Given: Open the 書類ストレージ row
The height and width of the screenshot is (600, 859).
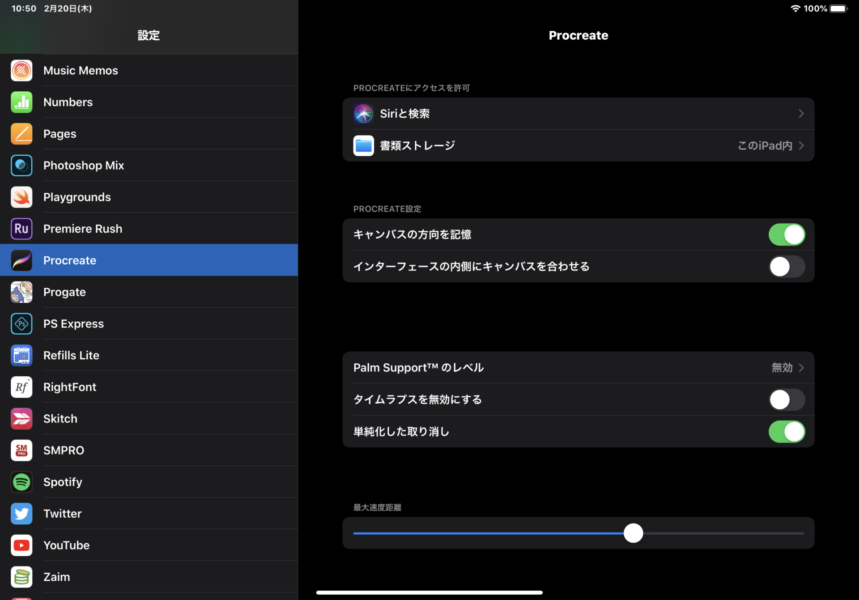Looking at the screenshot, I should (x=579, y=146).
